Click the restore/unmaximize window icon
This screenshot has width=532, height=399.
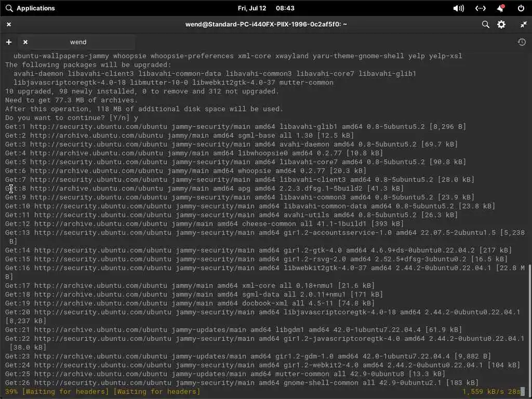[x=524, y=24]
